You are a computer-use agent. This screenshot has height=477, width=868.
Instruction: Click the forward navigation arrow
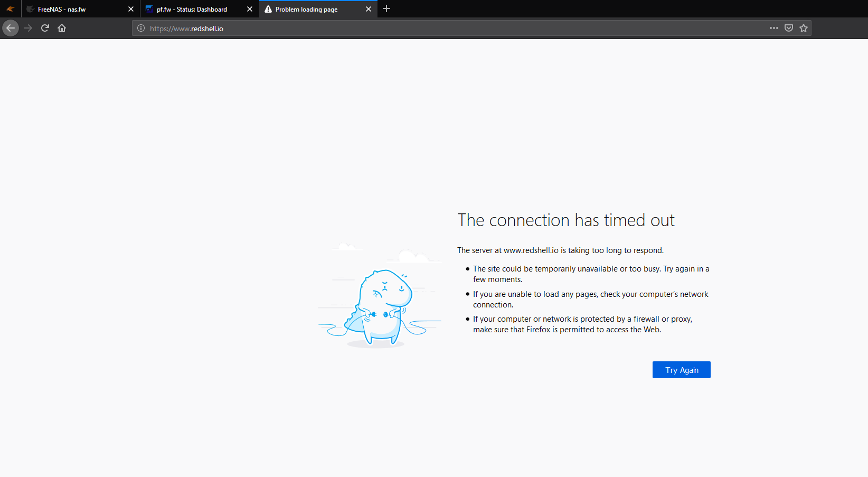(x=29, y=28)
